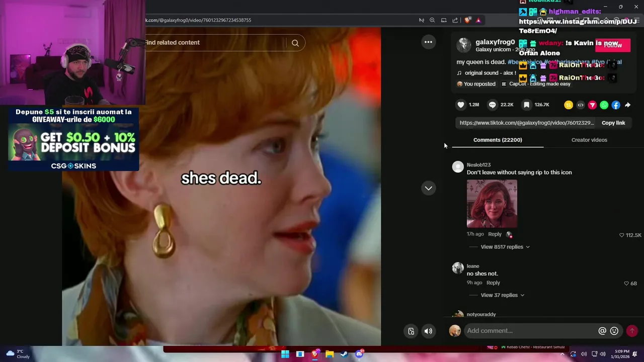Open Neslob123's profile name
644x362 pixels.
478,165
